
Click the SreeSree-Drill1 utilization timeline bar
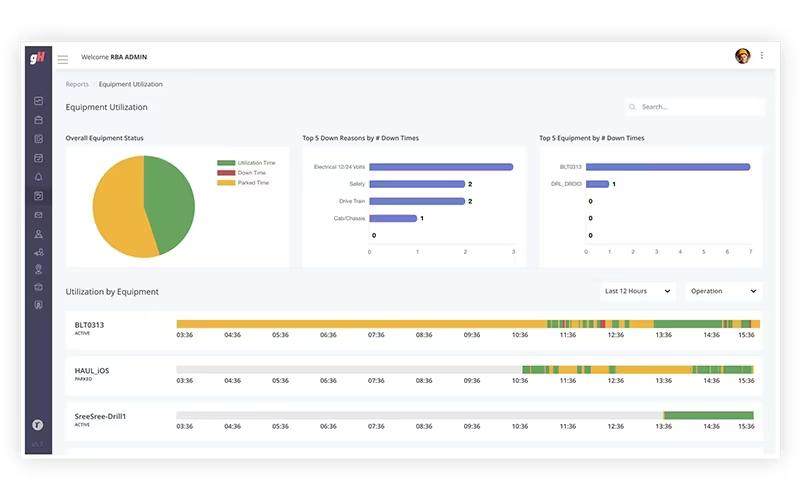coord(465,415)
